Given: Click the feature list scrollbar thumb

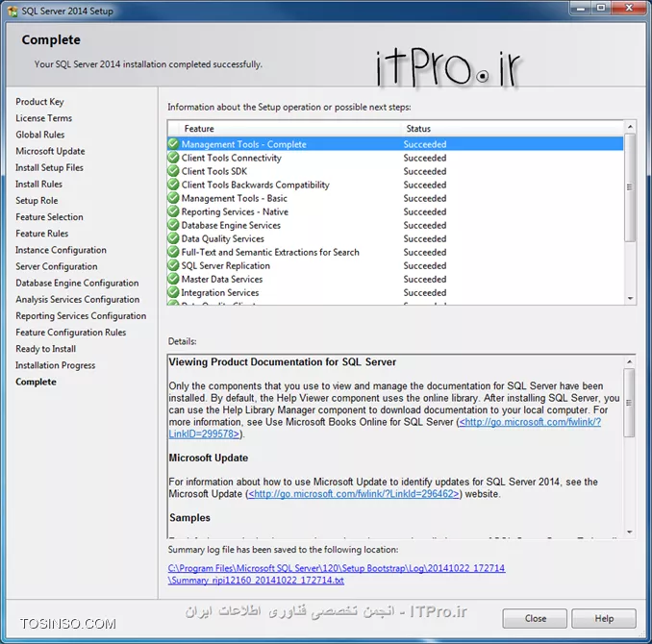Looking at the screenshot, I should [630, 187].
